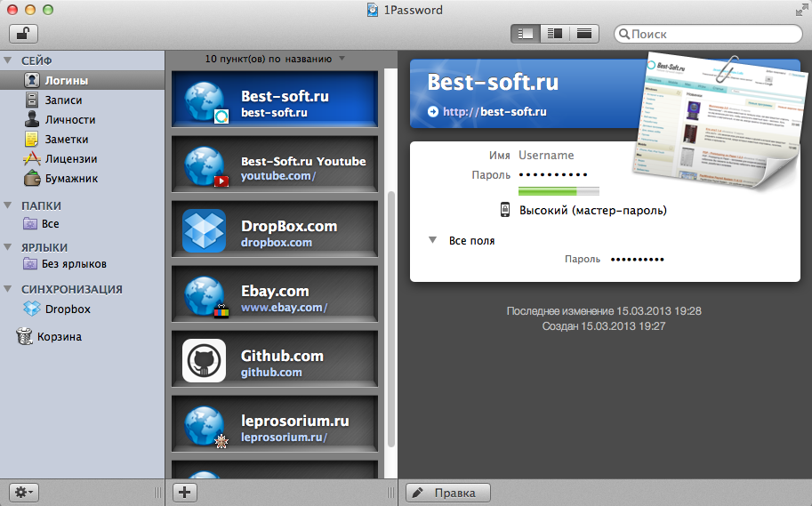Click the Бумажник wallet icon
The height and width of the screenshot is (506, 812).
click(x=32, y=178)
